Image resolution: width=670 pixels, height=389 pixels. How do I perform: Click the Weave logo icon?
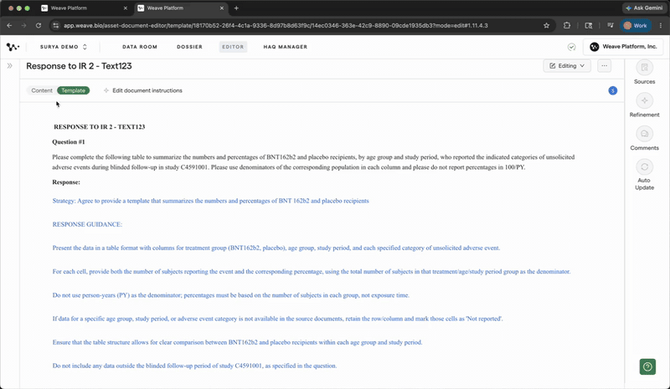click(x=13, y=47)
